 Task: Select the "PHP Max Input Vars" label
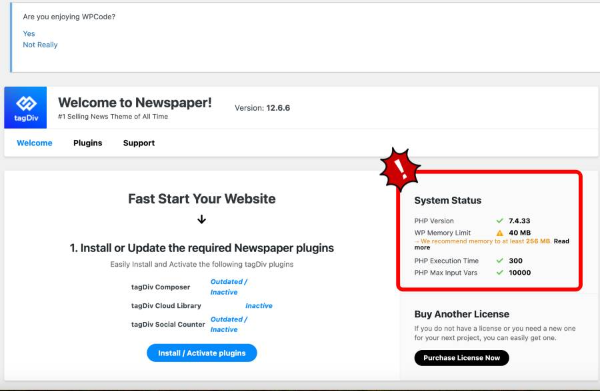[x=446, y=272]
